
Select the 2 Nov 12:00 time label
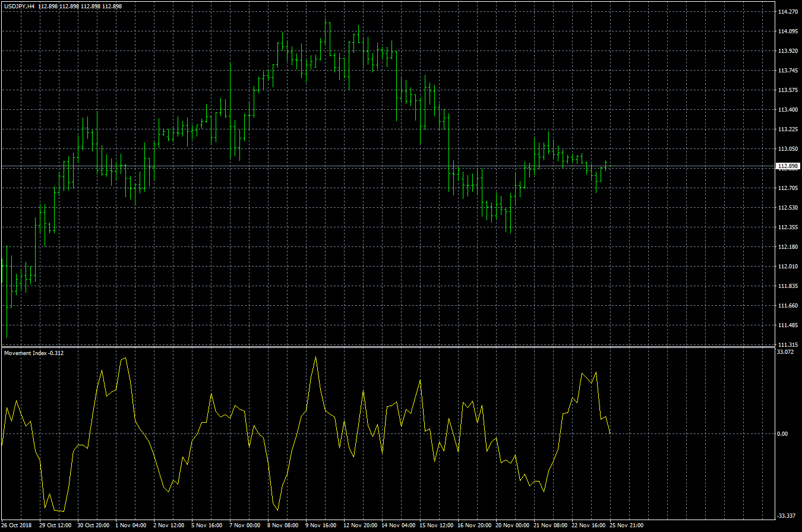click(x=169, y=525)
